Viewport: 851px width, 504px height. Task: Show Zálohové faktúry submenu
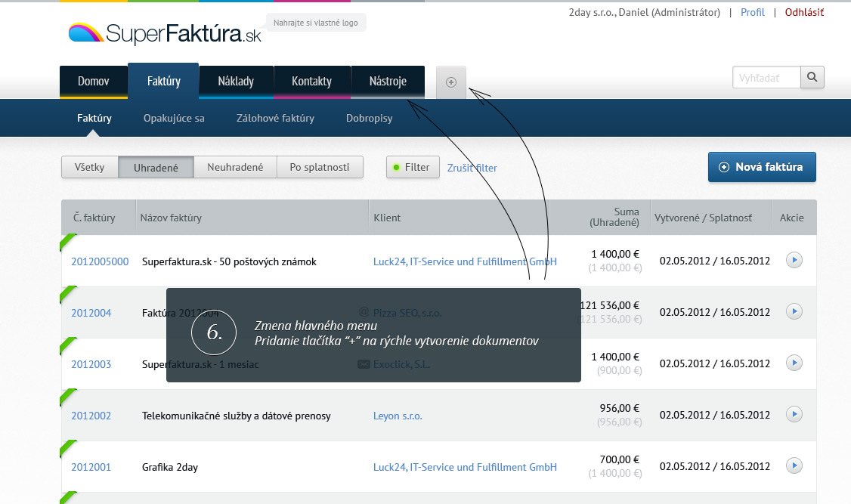(275, 118)
